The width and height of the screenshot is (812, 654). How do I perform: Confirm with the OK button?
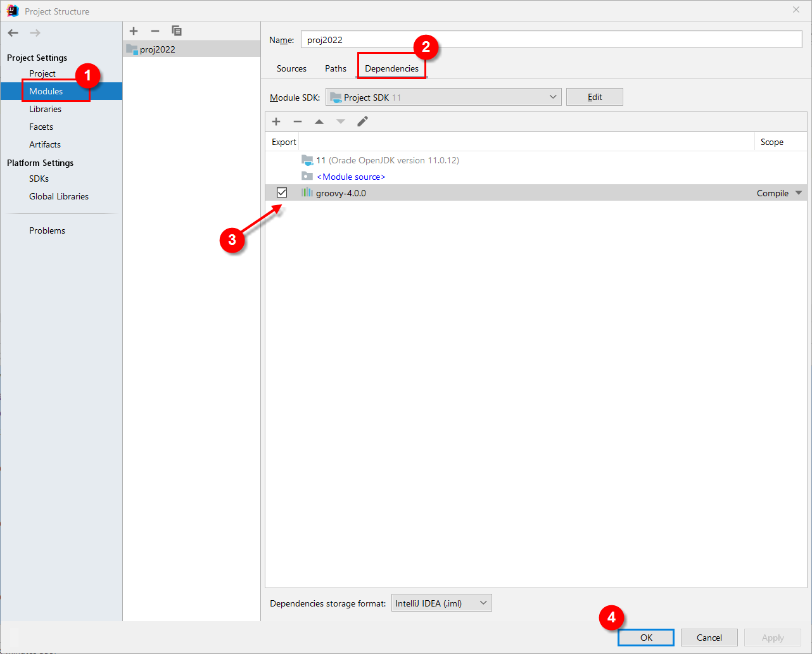pyautogui.click(x=646, y=638)
